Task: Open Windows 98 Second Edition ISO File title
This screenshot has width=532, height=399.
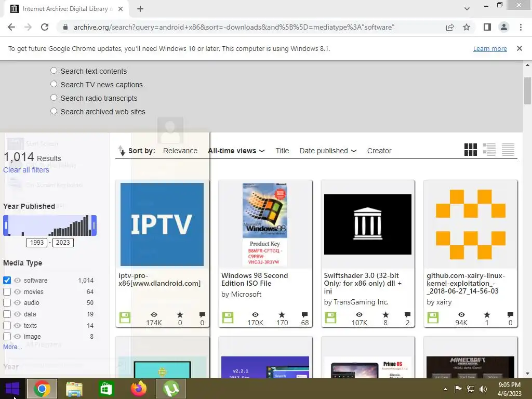Action: coord(255,279)
